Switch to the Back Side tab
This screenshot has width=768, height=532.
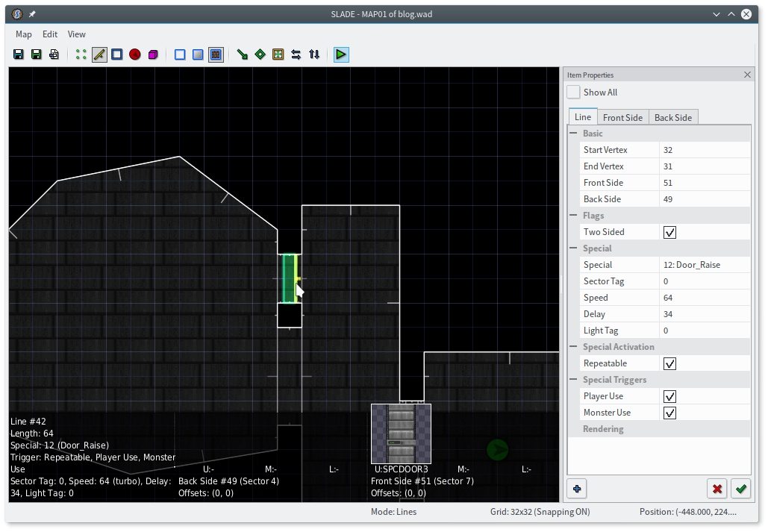click(x=673, y=118)
